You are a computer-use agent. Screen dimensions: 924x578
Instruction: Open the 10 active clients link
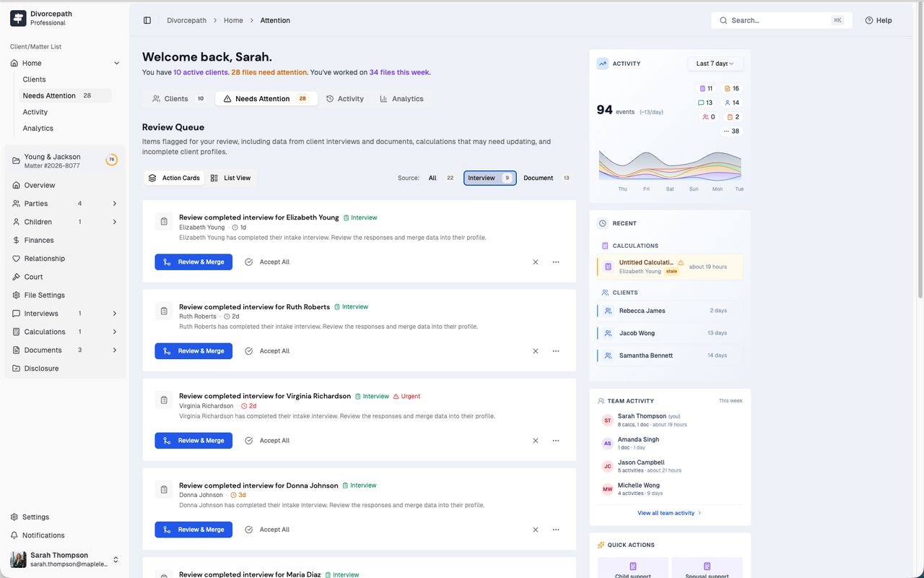(201, 72)
